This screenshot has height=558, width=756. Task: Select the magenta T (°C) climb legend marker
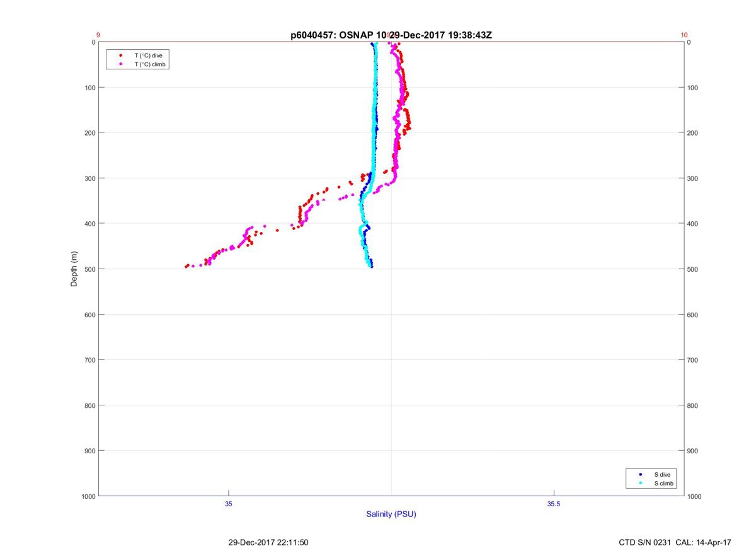tap(120, 64)
